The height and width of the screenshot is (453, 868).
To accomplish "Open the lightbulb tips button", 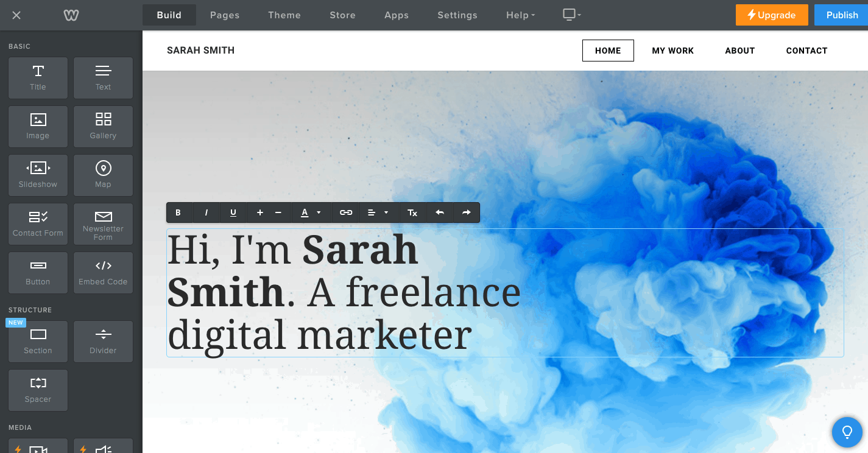I will pos(847,432).
